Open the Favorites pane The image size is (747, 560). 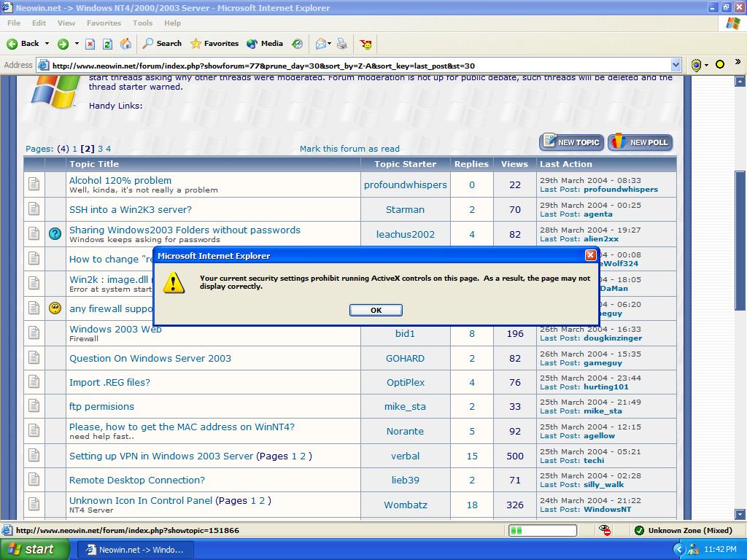[x=214, y=44]
